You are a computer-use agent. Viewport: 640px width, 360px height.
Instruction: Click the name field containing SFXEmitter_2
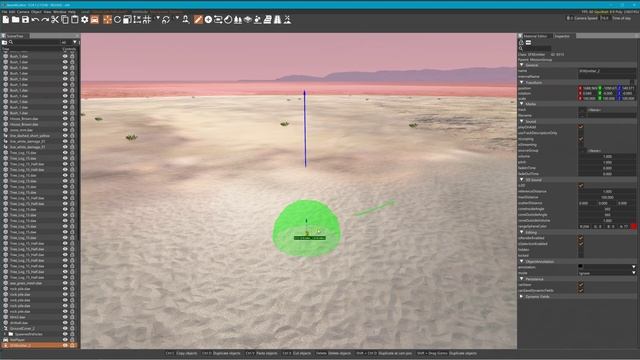(607, 71)
